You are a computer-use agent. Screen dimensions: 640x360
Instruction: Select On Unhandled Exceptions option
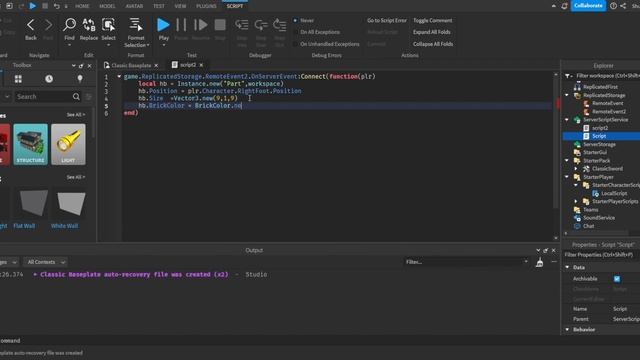[x=326, y=44]
